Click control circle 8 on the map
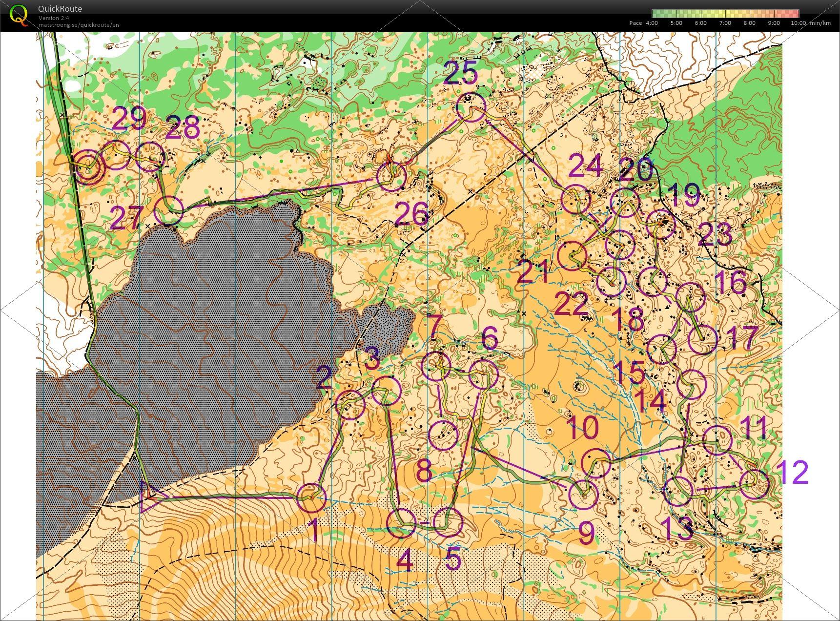The image size is (840, 621). tap(443, 435)
